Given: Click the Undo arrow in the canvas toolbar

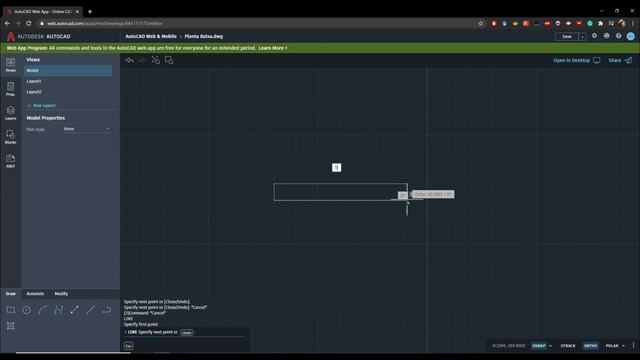Looking at the screenshot, I should click(x=129, y=60).
